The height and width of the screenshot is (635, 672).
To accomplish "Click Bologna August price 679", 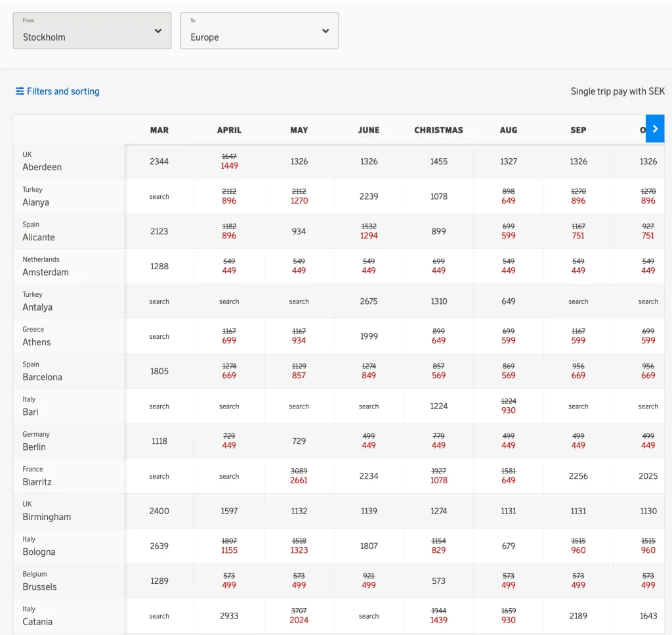I will 509,546.
